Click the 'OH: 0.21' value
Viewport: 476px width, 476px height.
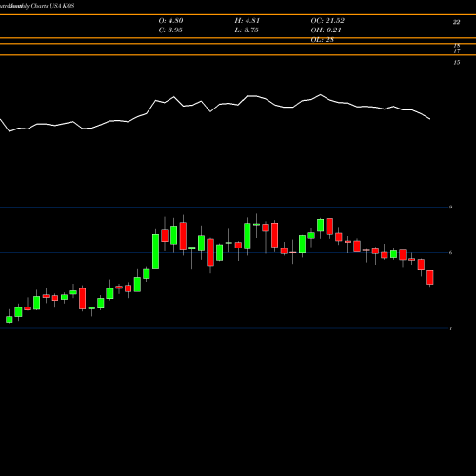pyautogui.click(x=326, y=30)
